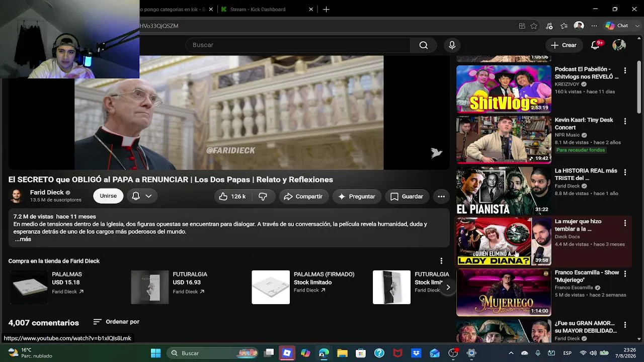The width and height of the screenshot is (644, 362).
Task: Open the Copilot Chat button
Action: coord(617,26)
